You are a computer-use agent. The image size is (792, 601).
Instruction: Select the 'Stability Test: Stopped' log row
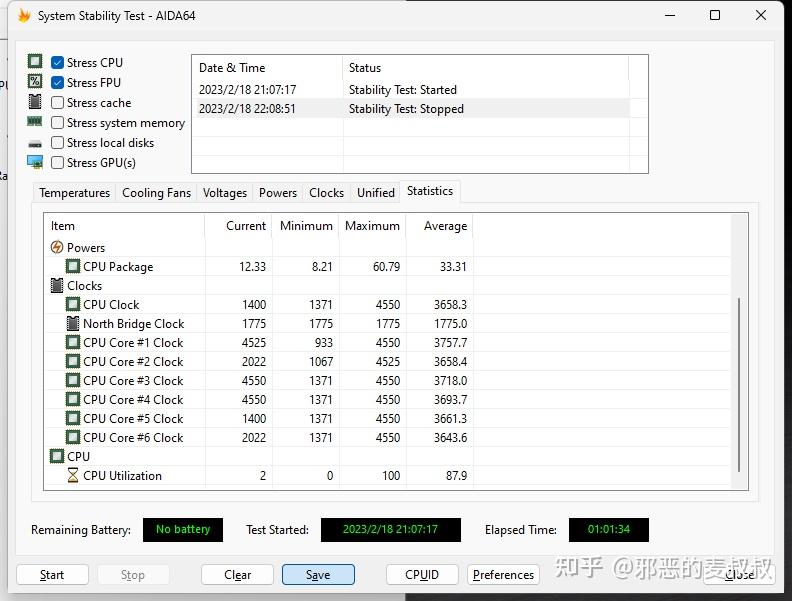coord(411,109)
